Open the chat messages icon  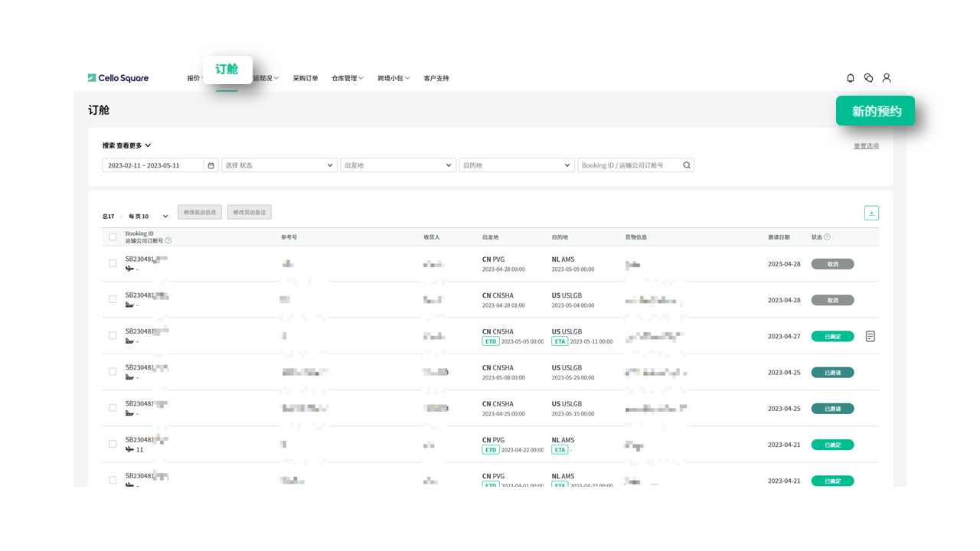868,78
